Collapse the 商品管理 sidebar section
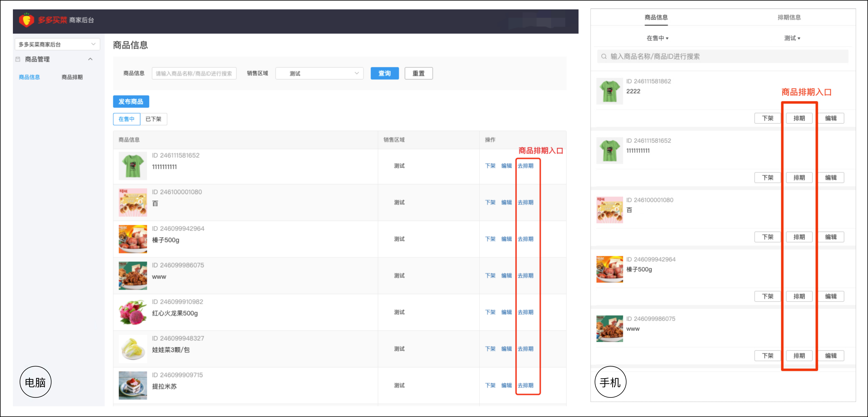The height and width of the screenshot is (417, 868). coord(90,59)
